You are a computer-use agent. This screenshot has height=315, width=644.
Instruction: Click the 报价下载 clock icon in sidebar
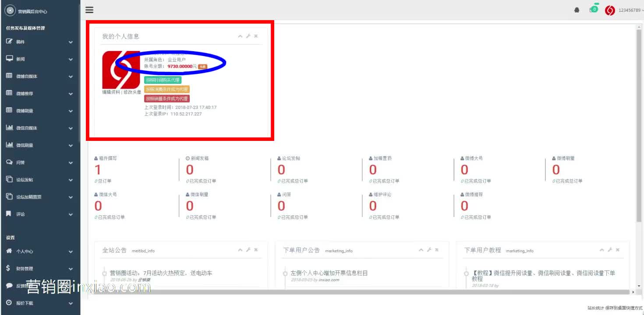[9, 303]
